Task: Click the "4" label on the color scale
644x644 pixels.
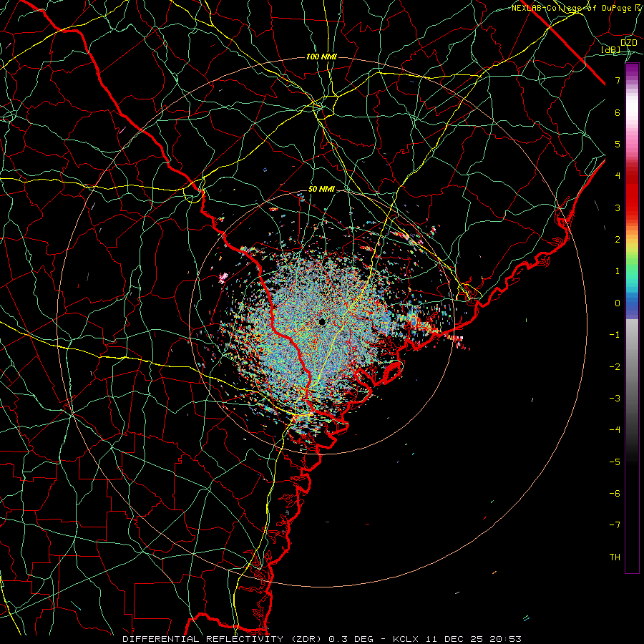Action: (618, 176)
